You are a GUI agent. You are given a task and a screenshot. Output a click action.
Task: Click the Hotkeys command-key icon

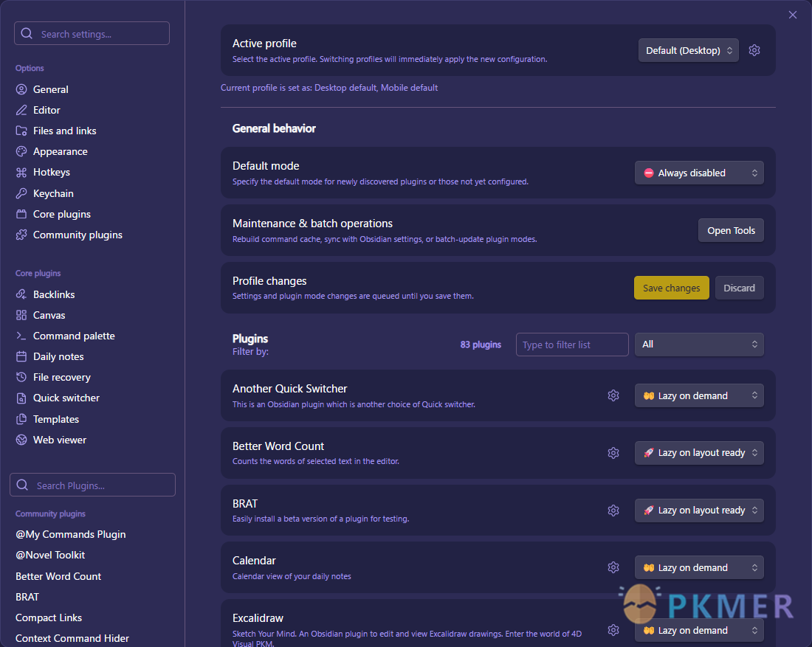pos(21,173)
